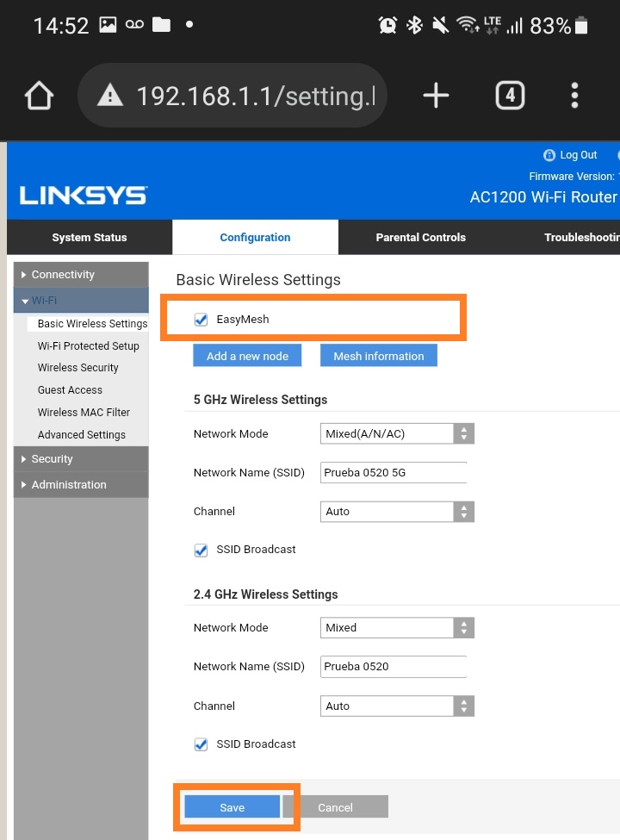Open 2.4 GHz Network Mode dropdown
This screenshot has width=620, height=840.
coord(396,628)
